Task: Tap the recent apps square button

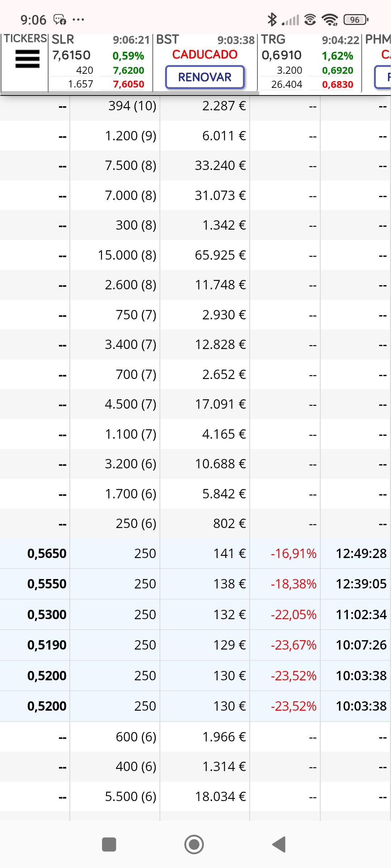Action: [109, 844]
